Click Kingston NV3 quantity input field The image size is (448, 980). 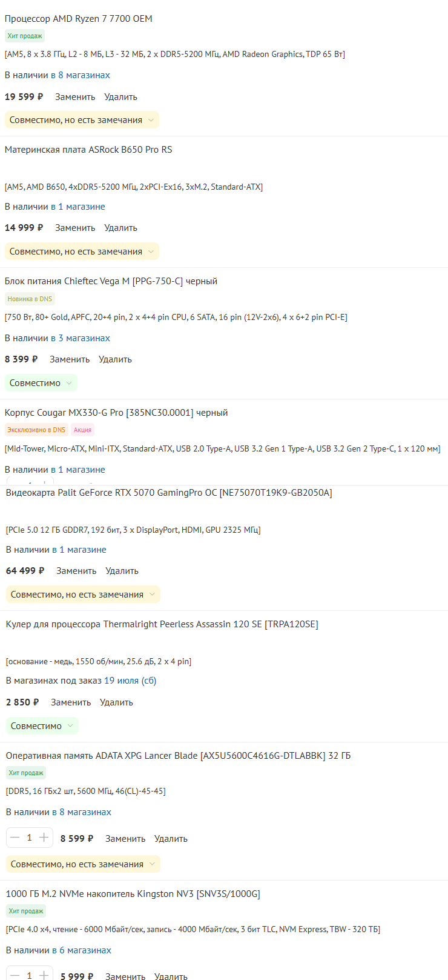29,975
